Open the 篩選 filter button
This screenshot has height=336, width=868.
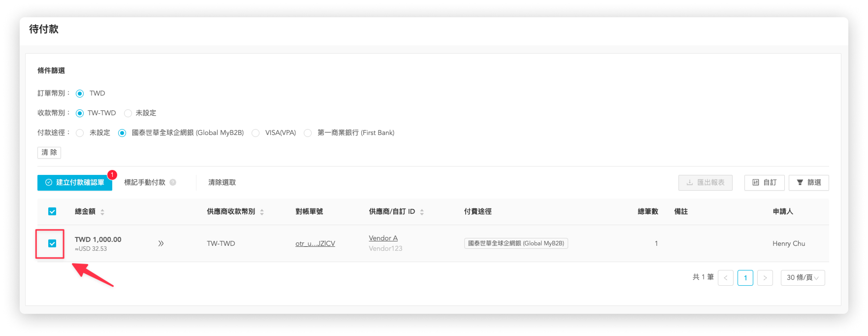[809, 182]
